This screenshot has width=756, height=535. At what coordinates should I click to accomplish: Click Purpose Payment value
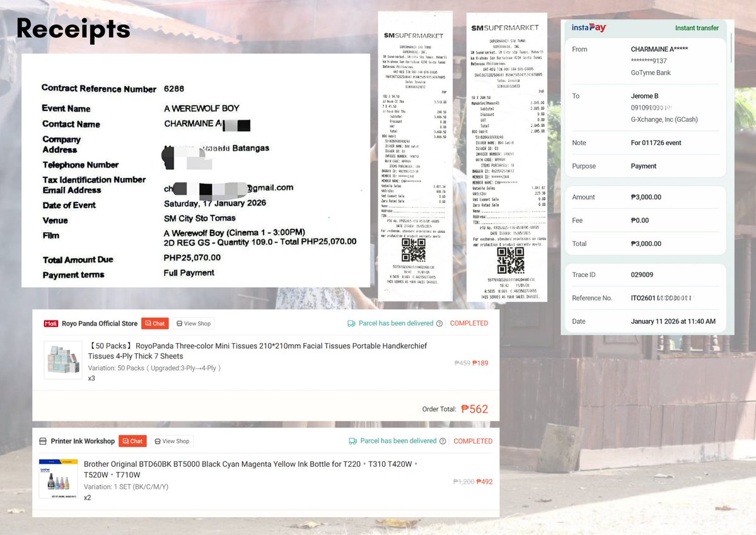pyautogui.click(x=643, y=166)
